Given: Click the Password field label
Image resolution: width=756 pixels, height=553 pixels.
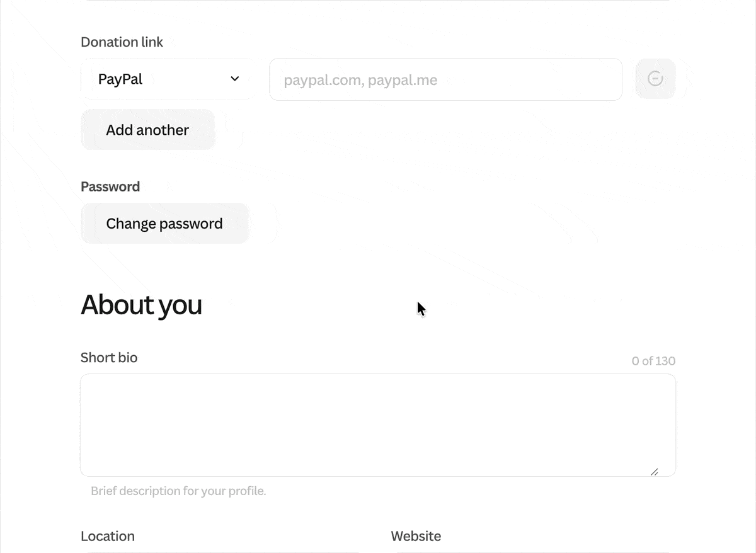Looking at the screenshot, I should (110, 186).
